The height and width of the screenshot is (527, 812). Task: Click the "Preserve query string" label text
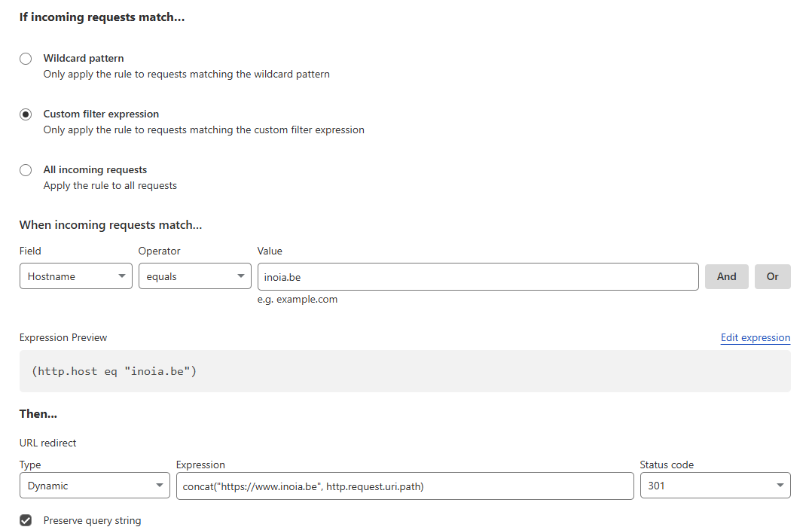pos(92,520)
